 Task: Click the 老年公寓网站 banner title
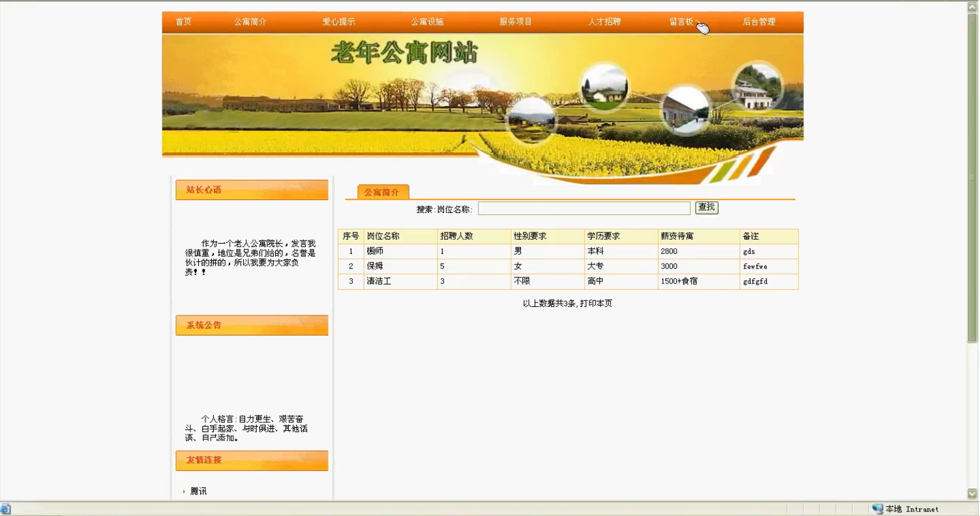(404, 52)
